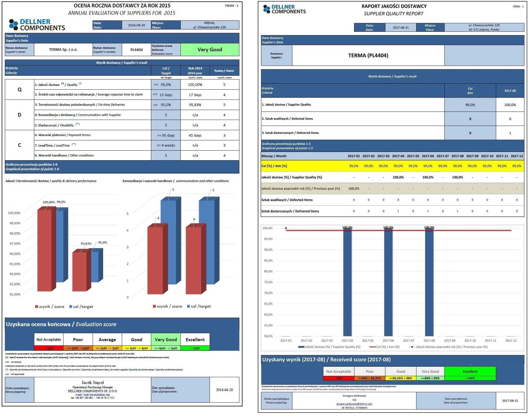Click the yellow 'Good' rating in 2015 scale

click(136, 339)
